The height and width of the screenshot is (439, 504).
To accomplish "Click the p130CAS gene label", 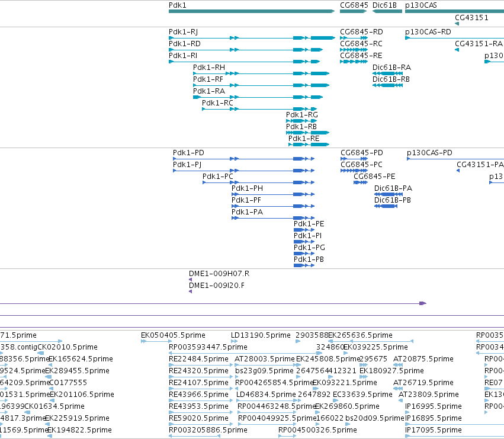I will (420, 5).
